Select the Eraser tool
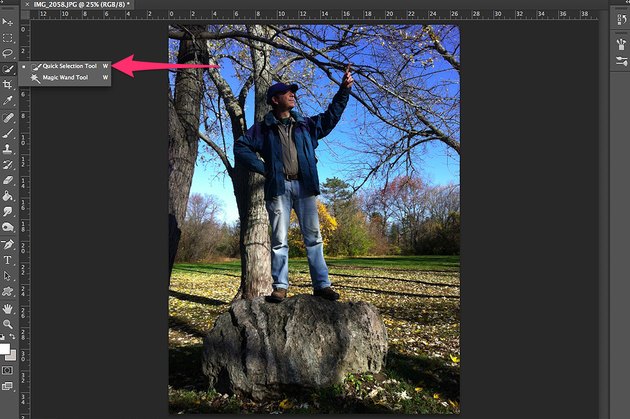This screenshot has height=419, width=630. [x=7, y=180]
